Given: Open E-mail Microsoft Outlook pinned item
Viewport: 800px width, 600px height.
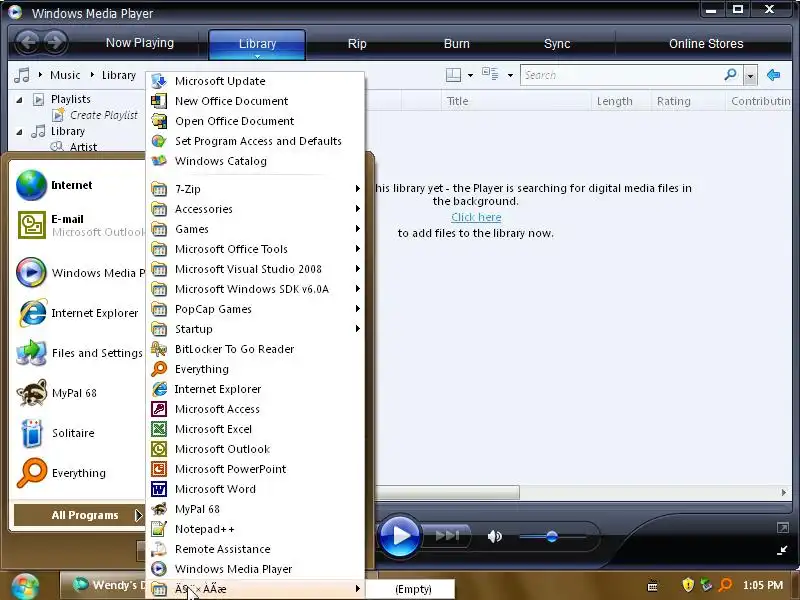Looking at the screenshot, I should [78, 225].
